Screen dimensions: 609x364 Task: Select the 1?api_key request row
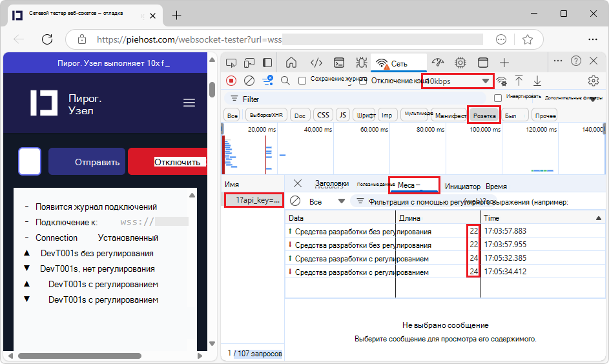pyautogui.click(x=254, y=200)
